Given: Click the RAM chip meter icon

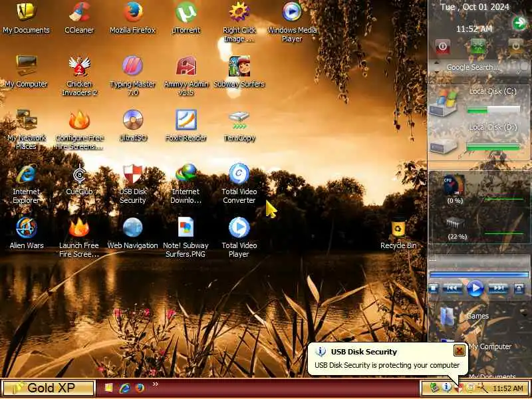Looking at the screenshot, I should click(x=456, y=223).
